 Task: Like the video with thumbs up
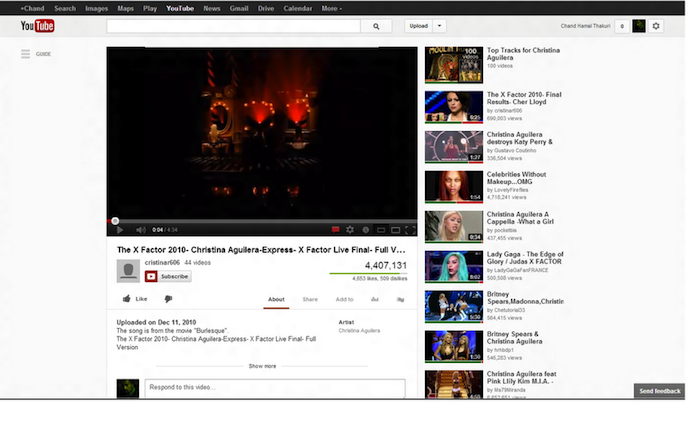[x=134, y=298]
